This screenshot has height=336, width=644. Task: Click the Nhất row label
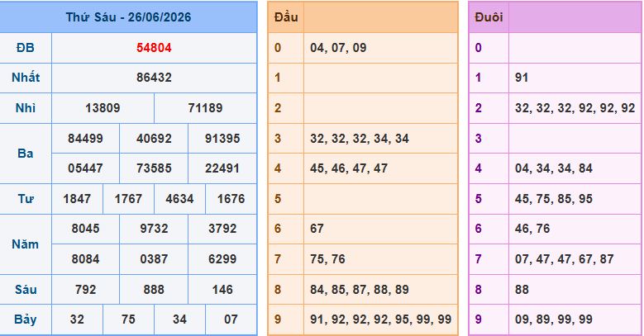click(x=26, y=78)
